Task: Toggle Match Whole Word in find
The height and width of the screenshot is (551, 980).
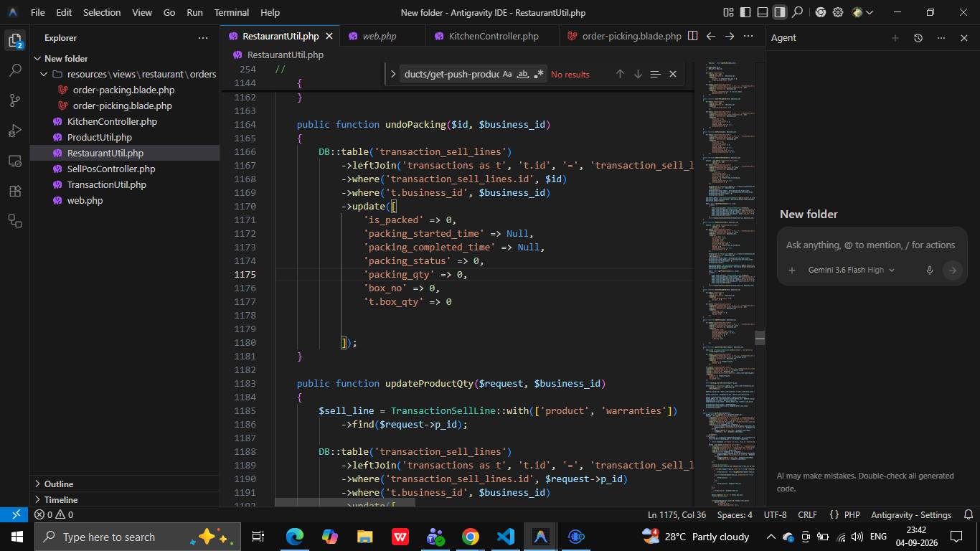Action: coord(523,74)
